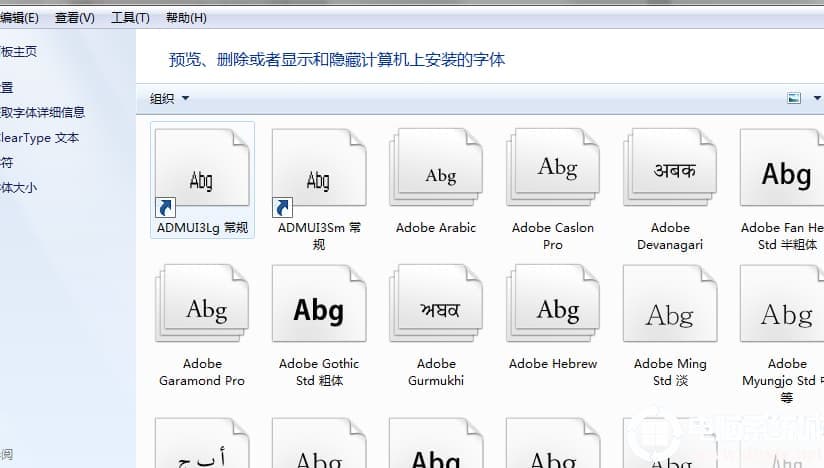Click the Adobe Devanagari label

[670, 236]
